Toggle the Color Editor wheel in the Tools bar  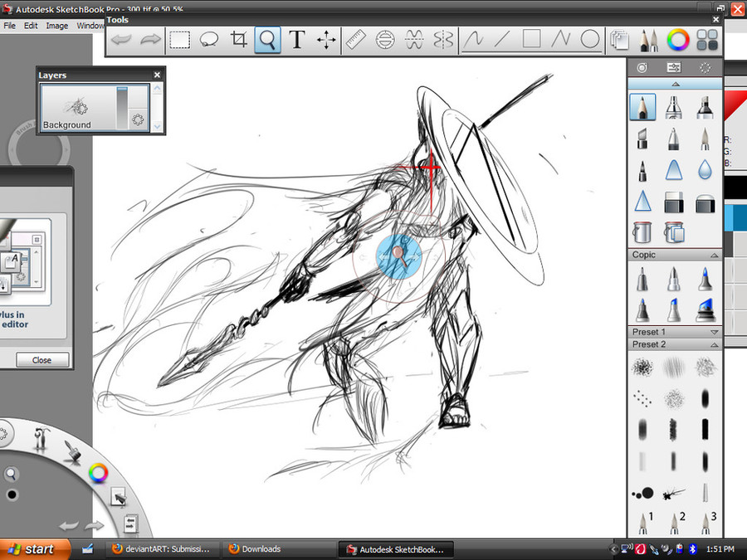click(678, 40)
